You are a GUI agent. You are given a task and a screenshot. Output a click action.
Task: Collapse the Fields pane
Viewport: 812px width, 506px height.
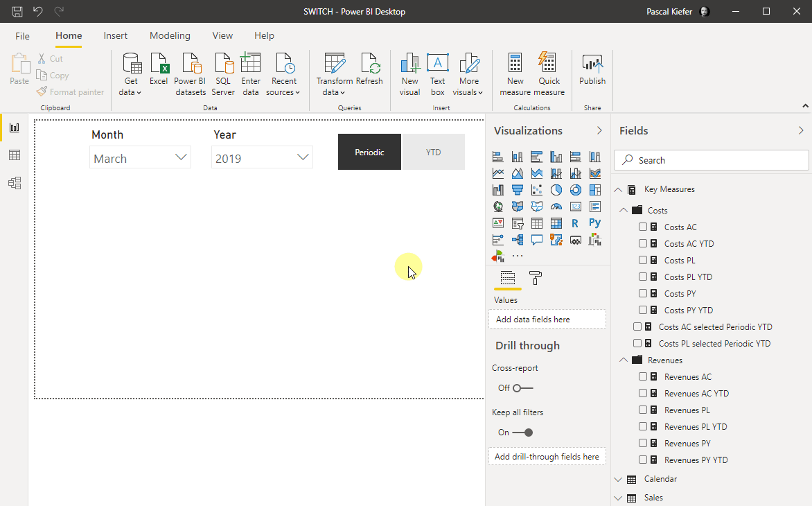tap(801, 130)
